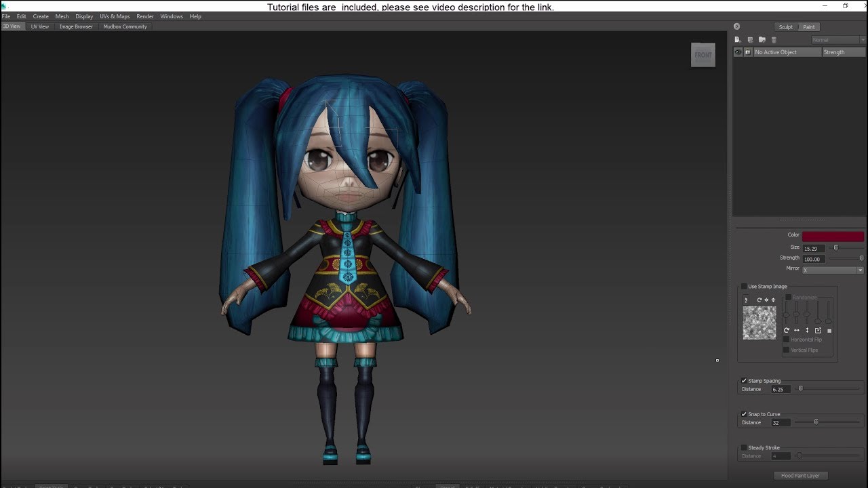The width and height of the screenshot is (868, 488).
Task: Flip the stamp horizontally using the arrows icon
Action: pyautogui.click(x=796, y=330)
